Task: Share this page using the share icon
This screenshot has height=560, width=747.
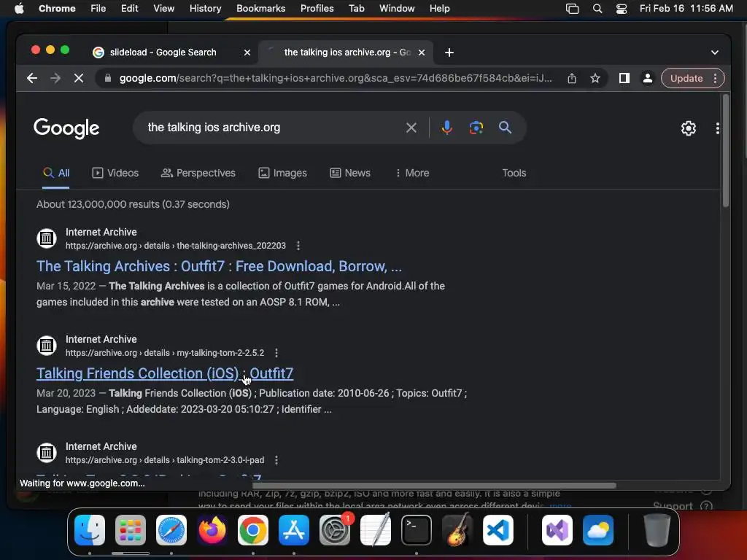Action: (x=572, y=78)
